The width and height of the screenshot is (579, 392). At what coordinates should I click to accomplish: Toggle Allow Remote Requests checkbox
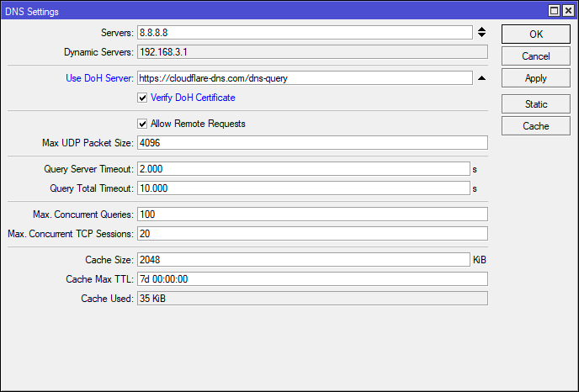142,124
